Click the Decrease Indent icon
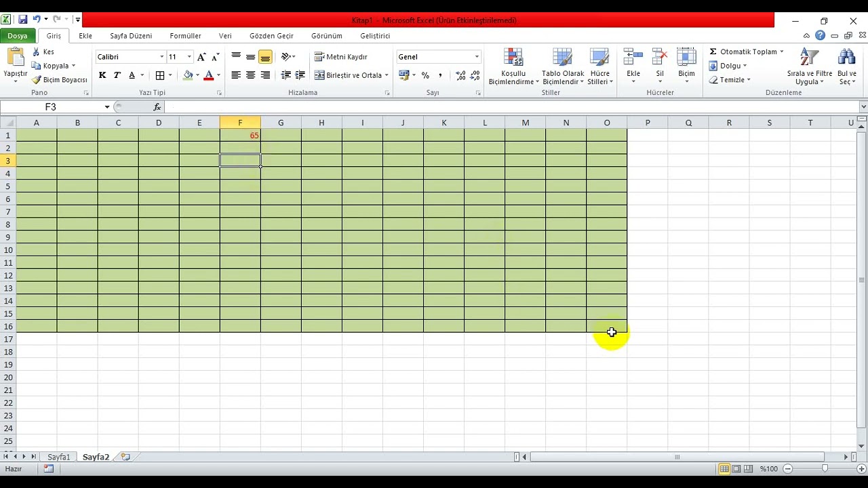Screen dimensions: 868x488 coord(286,75)
